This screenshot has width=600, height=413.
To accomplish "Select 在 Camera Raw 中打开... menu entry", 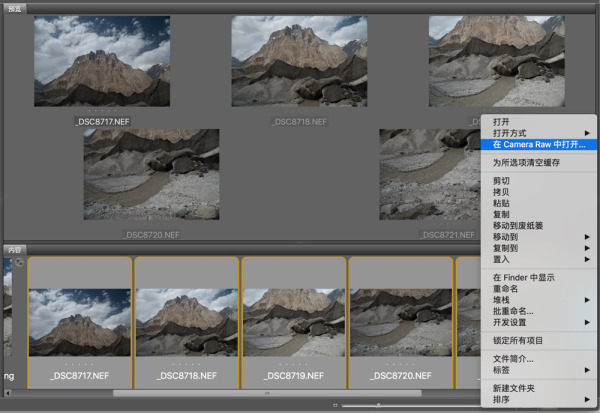I will click(x=538, y=144).
